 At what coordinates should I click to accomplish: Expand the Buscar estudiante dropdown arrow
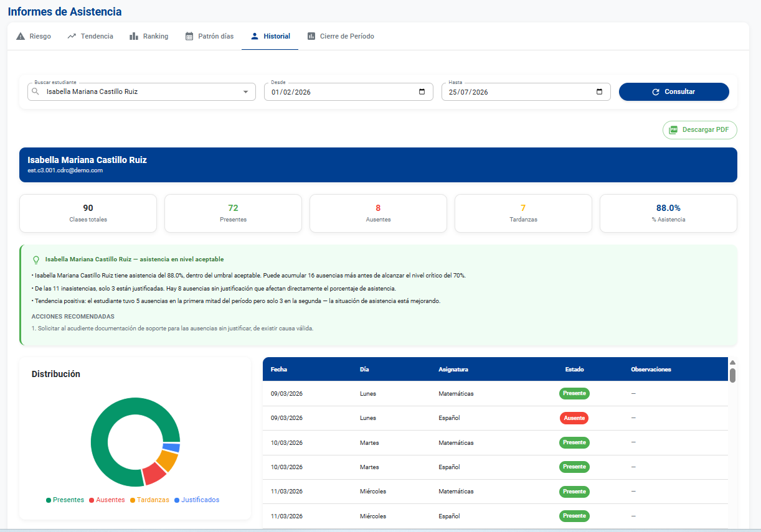click(245, 92)
